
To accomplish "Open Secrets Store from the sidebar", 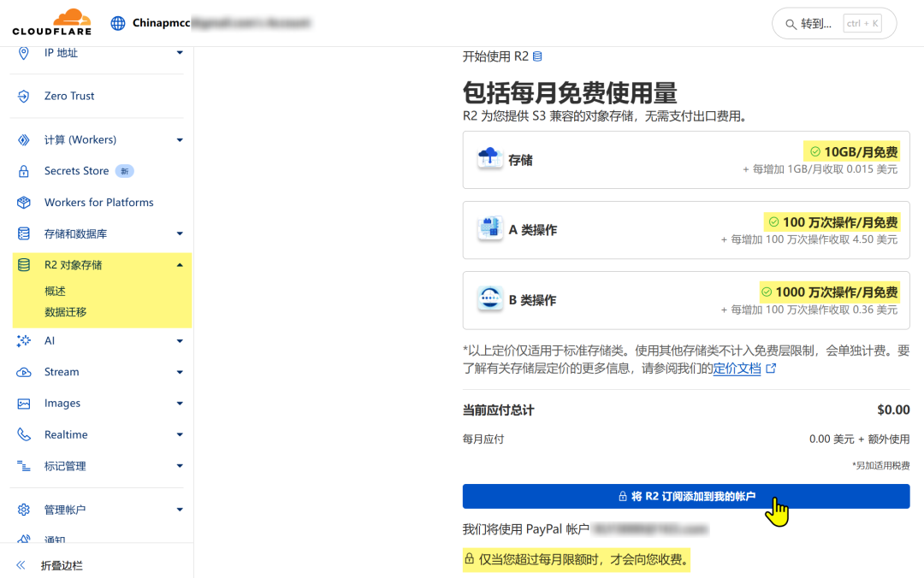I will click(x=75, y=170).
